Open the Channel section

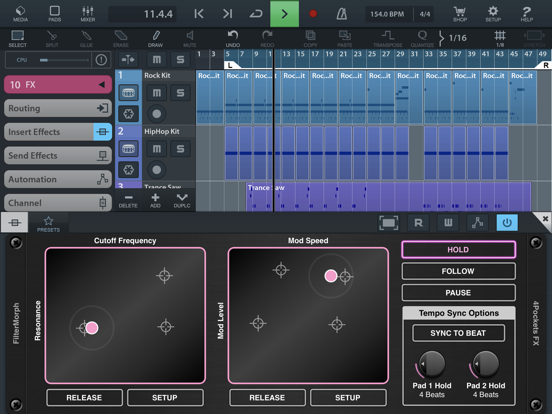pos(58,202)
